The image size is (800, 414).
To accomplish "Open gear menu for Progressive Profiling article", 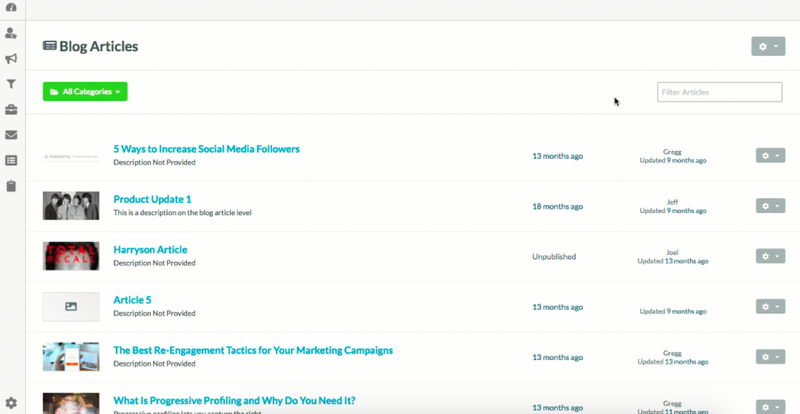I will [x=770, y=407].
